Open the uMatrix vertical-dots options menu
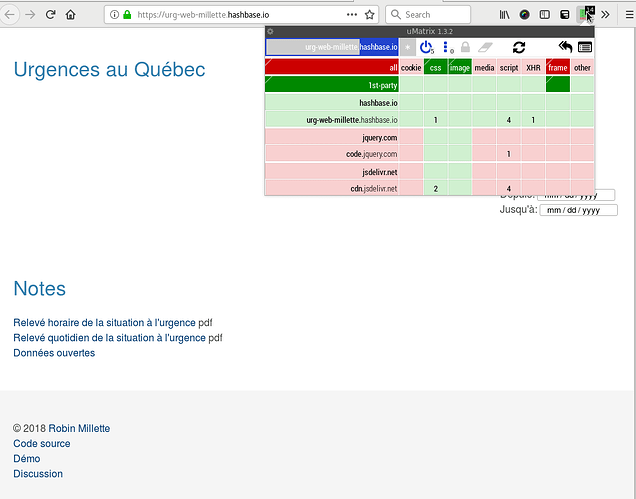Image resolution: width=636 pixels, height=499 pixels. [447, 47]
